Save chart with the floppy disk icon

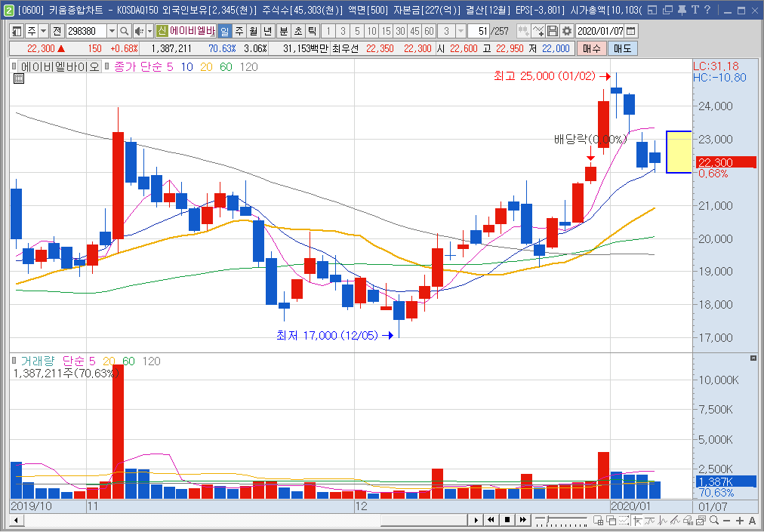(553, 32)
